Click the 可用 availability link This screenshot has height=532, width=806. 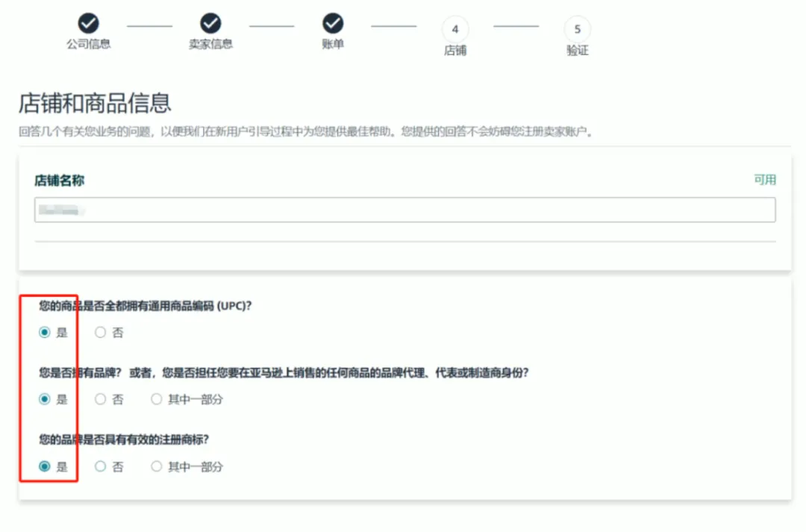point(766,180)
